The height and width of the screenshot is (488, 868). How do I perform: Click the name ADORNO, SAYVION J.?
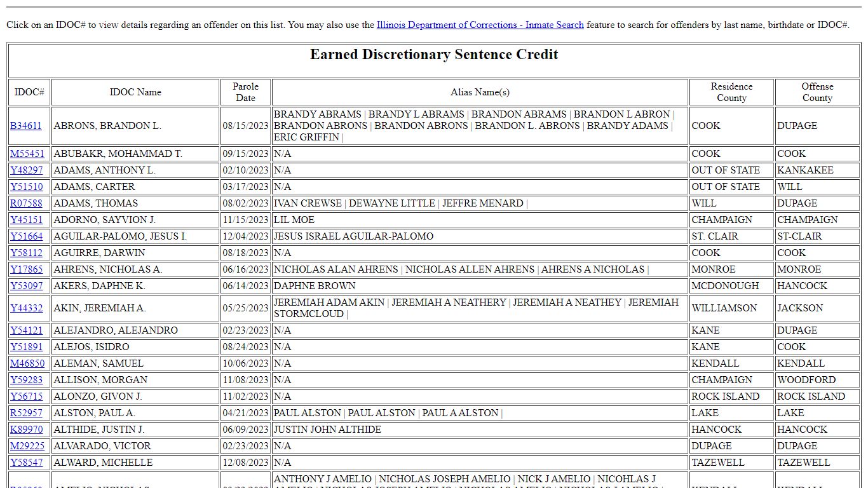(x=105, y=220)
